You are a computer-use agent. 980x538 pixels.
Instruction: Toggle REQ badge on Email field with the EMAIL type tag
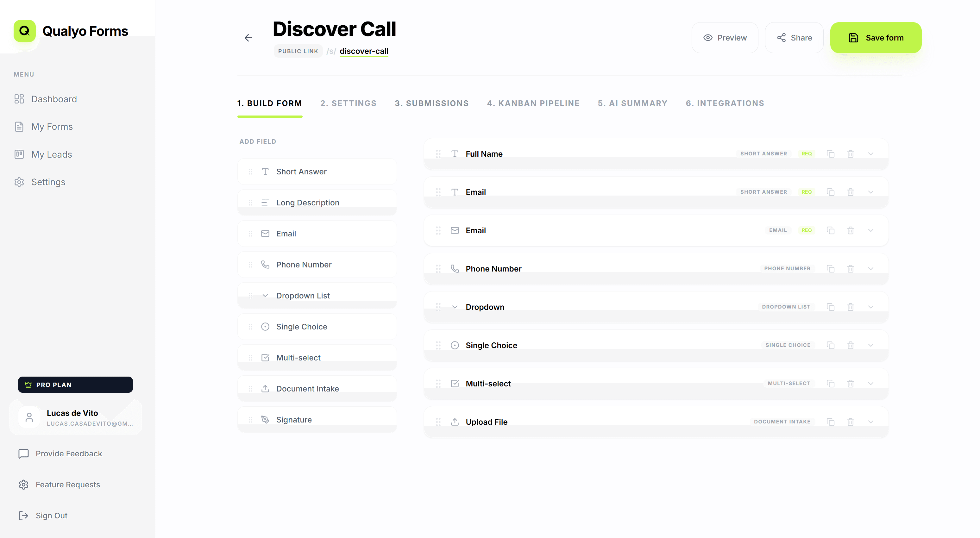(807, 230)
